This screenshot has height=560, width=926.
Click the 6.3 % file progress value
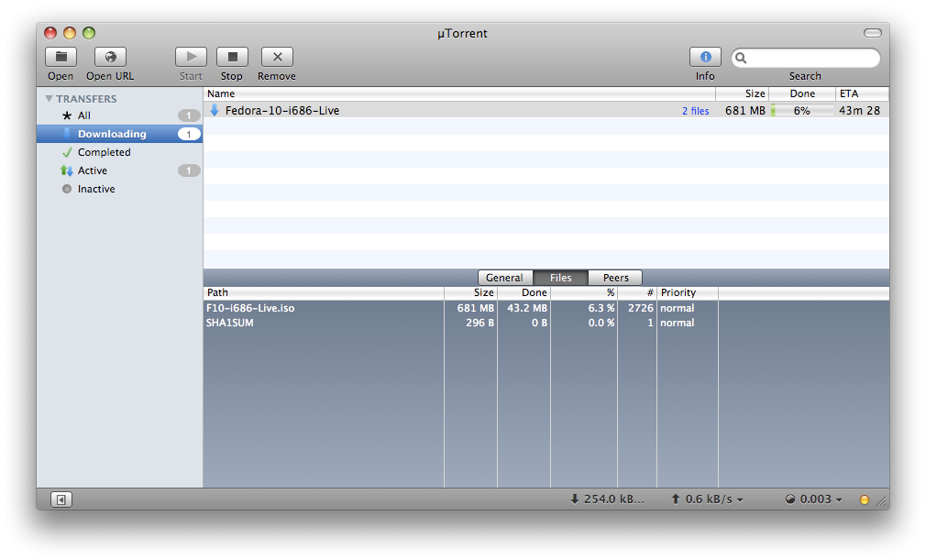[601, 308]
